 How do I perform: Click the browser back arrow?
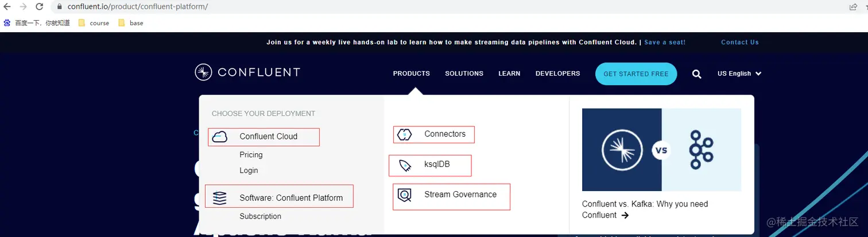point(7,6)
